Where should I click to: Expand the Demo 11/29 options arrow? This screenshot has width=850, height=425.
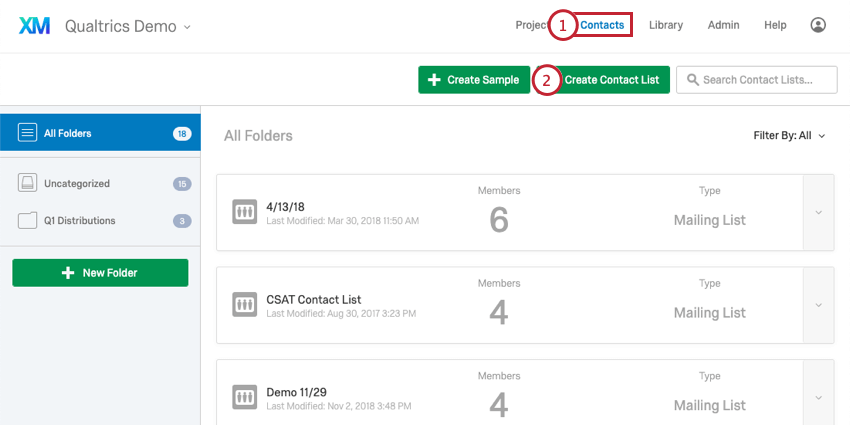click(x=819, y=398)
